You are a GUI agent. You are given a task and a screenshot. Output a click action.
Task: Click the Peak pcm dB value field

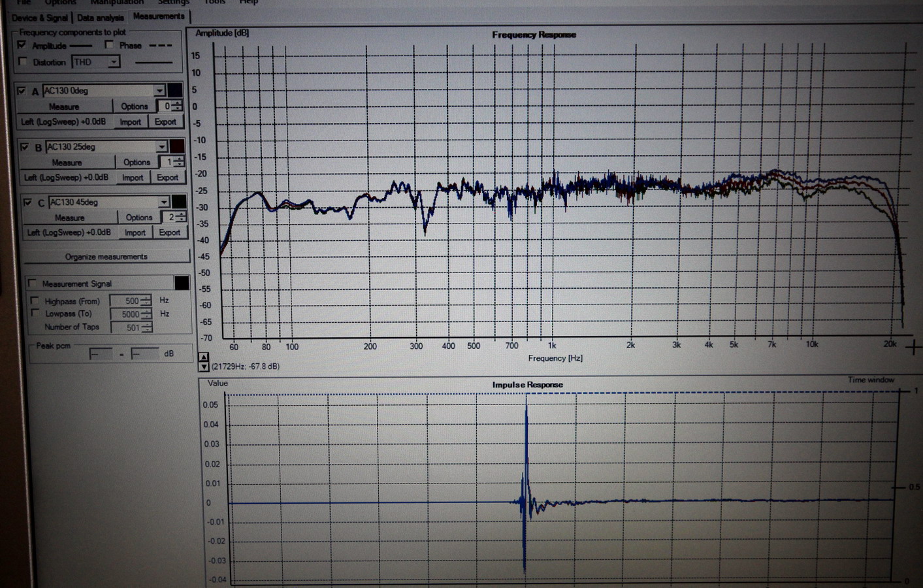(x=144, y=354)
